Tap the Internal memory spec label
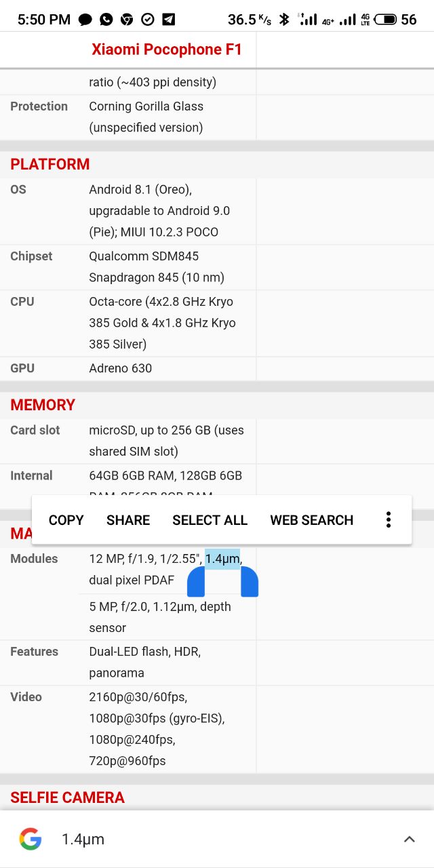 [31, 475]
